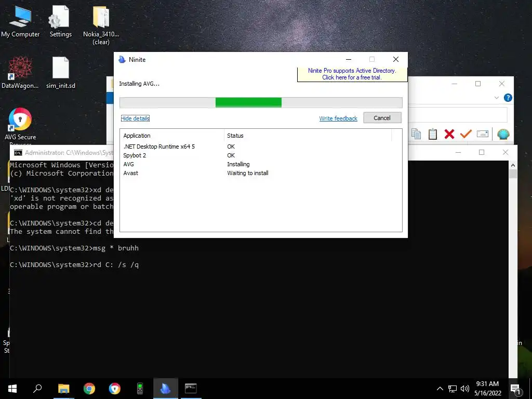Select the Avast row in the application list
The height and width of the screenshot is (399, 532).
tap(261, 173)
